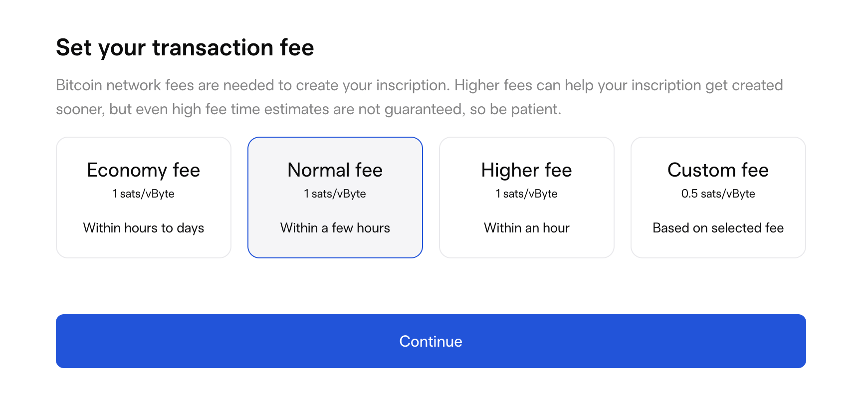
Task: Click the sats/vByte rate under Normal fee
Action: 335,194
